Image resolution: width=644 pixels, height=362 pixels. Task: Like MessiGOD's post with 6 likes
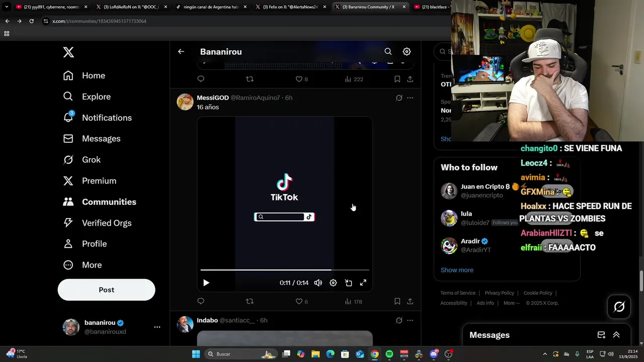click(x=301, y=301)
